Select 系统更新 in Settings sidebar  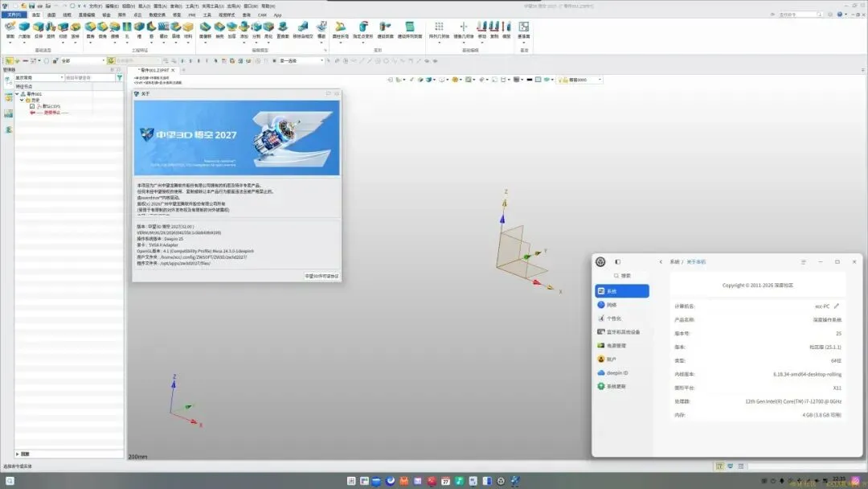click(x=622, y=386)
